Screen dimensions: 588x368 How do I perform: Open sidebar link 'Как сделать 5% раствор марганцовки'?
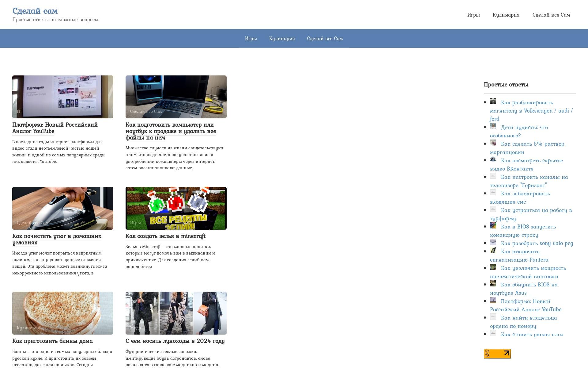[x=527, y=148]
